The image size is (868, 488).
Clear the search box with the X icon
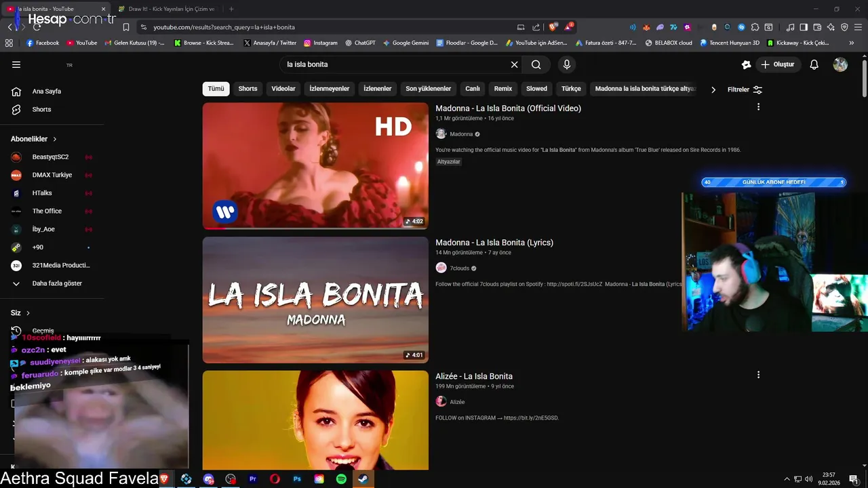click(514, 64)
